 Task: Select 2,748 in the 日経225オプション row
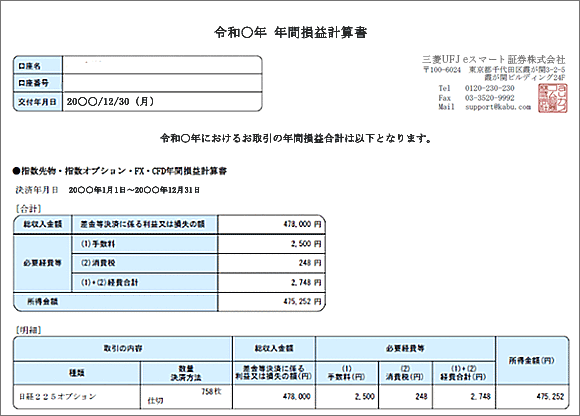[480, 396]
